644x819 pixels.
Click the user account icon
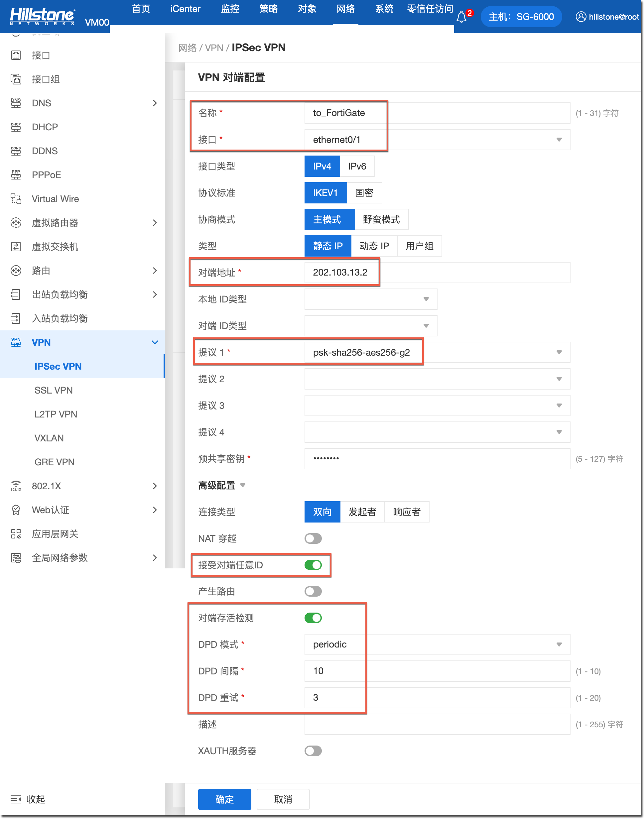(x=580, y=17)
